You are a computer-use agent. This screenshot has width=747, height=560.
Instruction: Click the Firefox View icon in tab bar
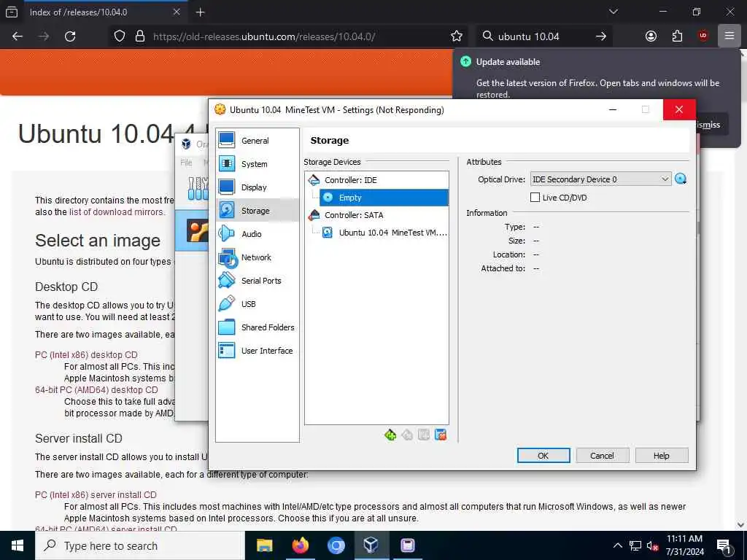12,12
